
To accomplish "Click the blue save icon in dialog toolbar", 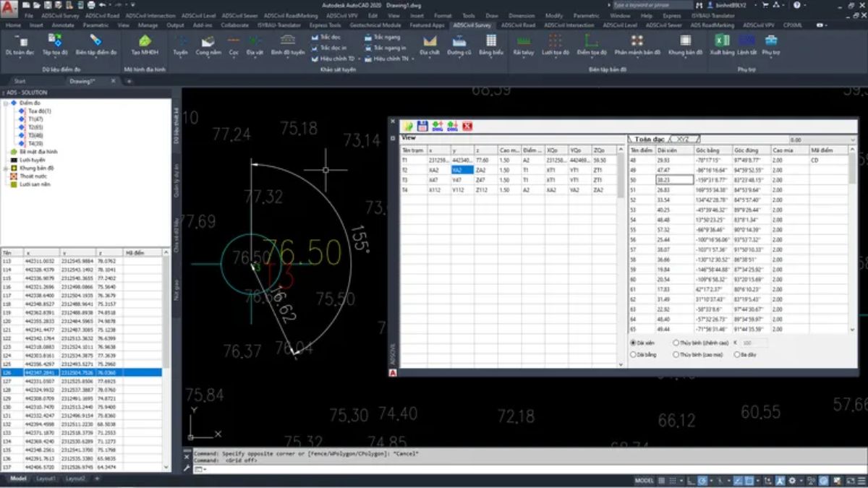I will click(x=423, y=126).
